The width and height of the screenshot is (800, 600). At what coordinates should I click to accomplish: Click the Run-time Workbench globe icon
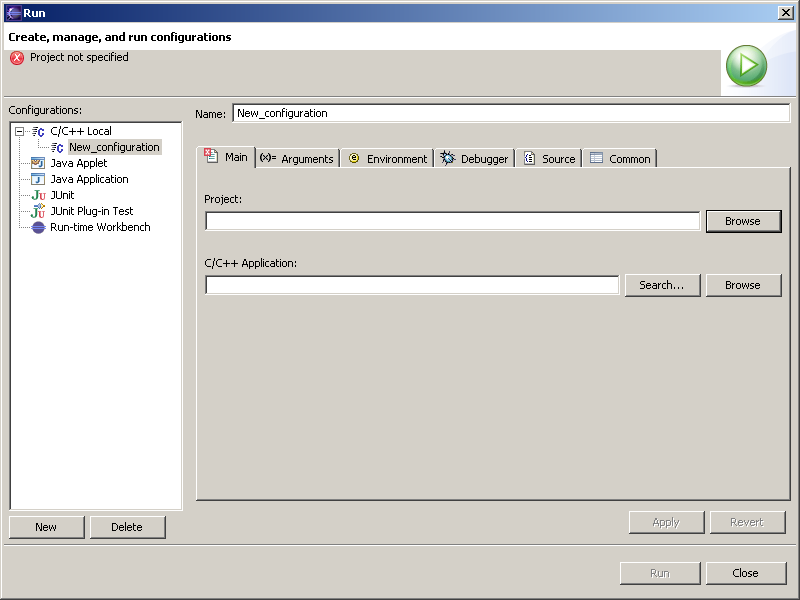click(38, 227)
